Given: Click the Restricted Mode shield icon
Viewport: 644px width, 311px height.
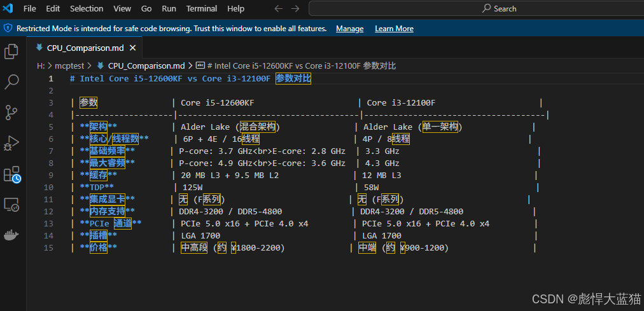Looking at the screenshot, I should point(8,29).
